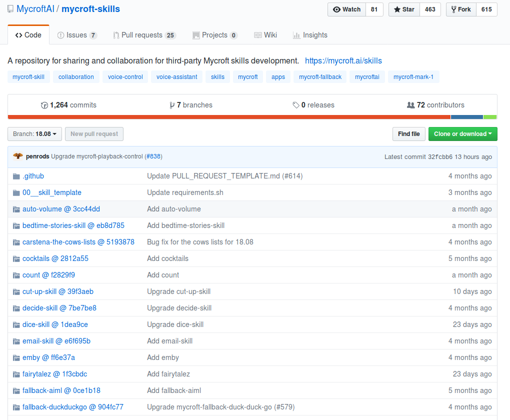Open pull request #838 link
Image resolution: width=510 pixels, height=420 pixels.
click(x=153, y=156)
